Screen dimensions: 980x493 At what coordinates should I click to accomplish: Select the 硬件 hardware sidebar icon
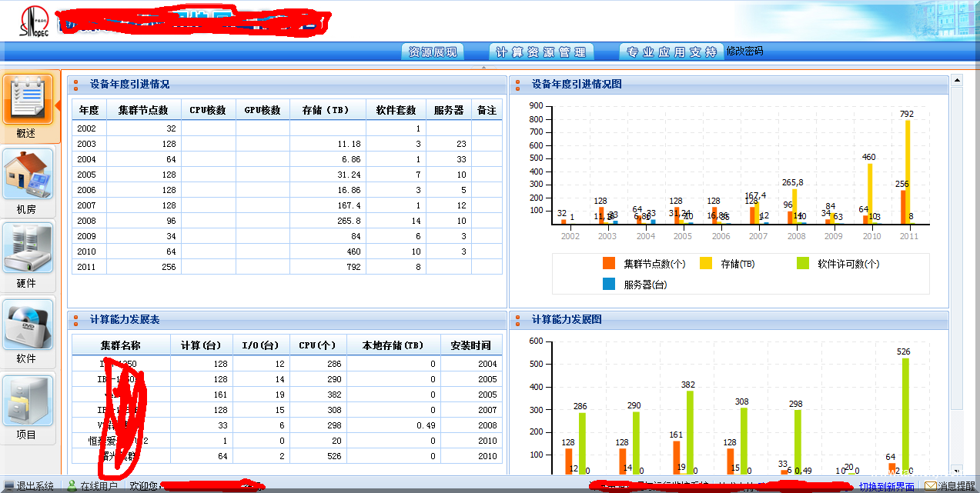pos(28,248)
